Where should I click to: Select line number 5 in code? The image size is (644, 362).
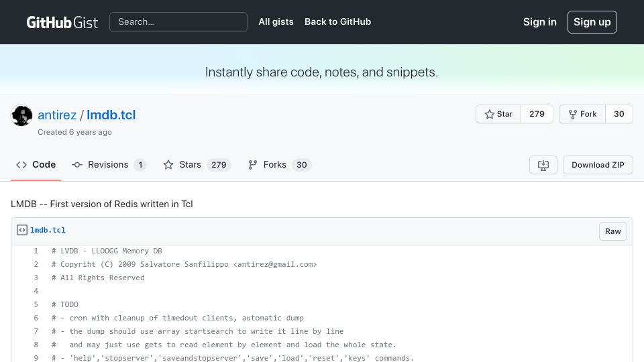click(x=36, y=304)
